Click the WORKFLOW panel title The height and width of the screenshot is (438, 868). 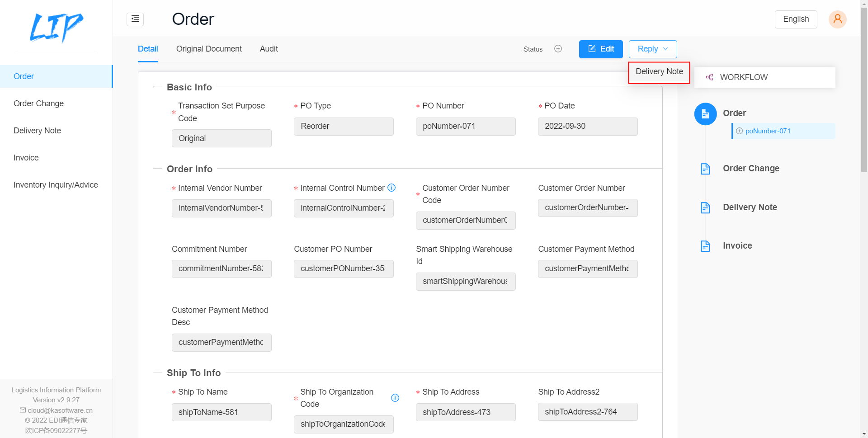coord(744,77)
